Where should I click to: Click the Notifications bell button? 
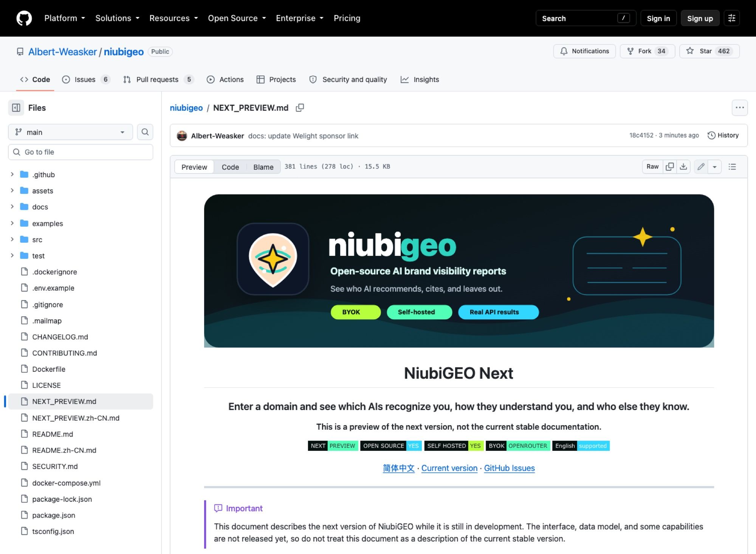(x=584, y=51)
